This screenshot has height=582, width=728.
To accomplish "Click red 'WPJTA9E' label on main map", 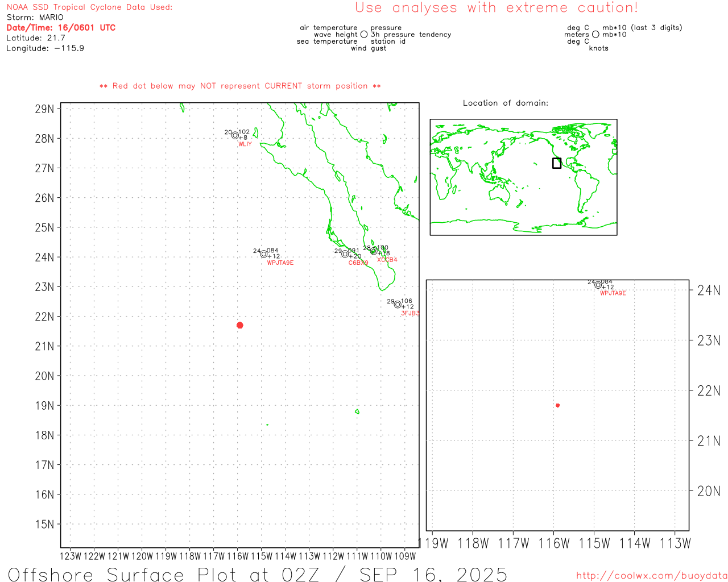I will click(x=280, y=263).
